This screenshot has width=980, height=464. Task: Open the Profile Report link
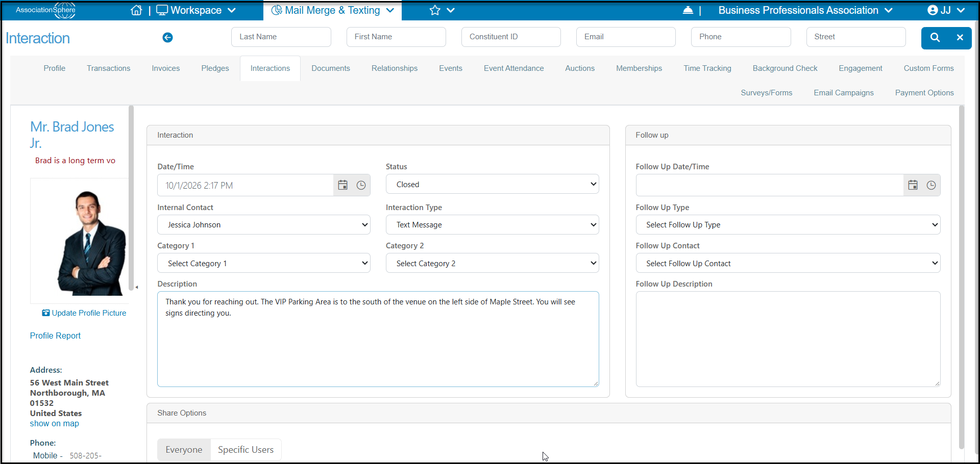(55, 336)
